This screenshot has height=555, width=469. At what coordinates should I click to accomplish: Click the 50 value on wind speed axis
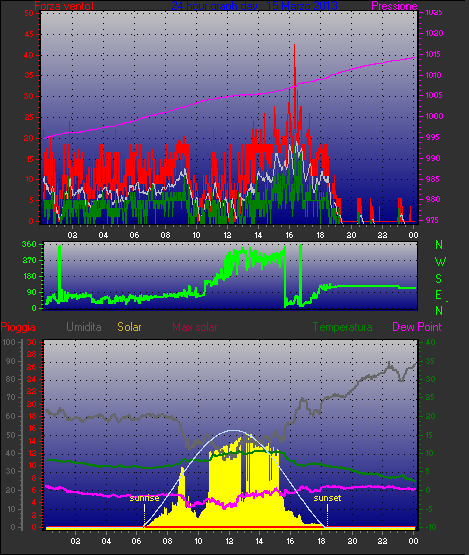[x=29, y=13]
